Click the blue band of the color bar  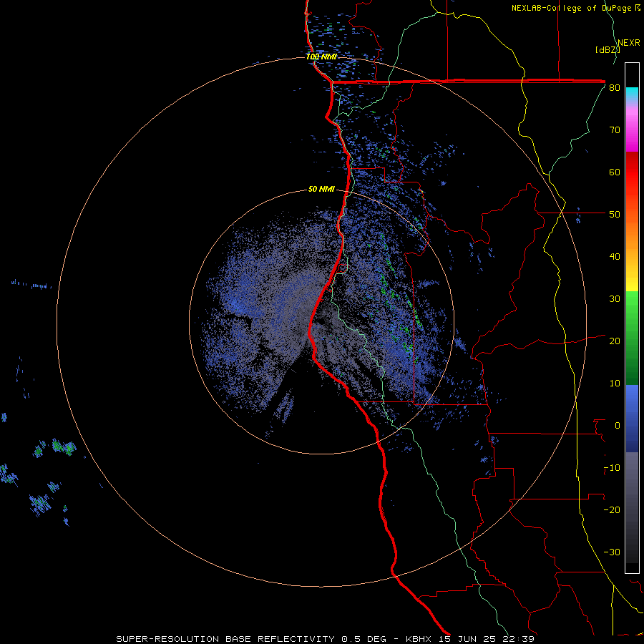[x=632, y=419]
